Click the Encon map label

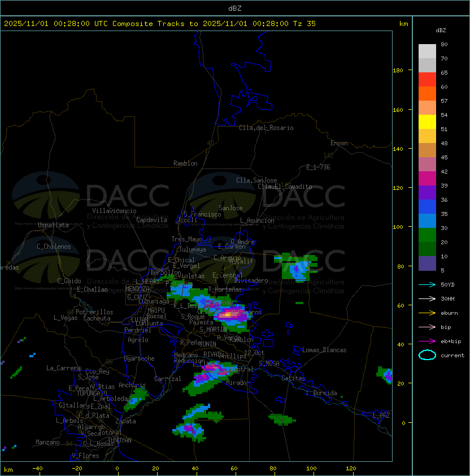(x=339, y=143)
